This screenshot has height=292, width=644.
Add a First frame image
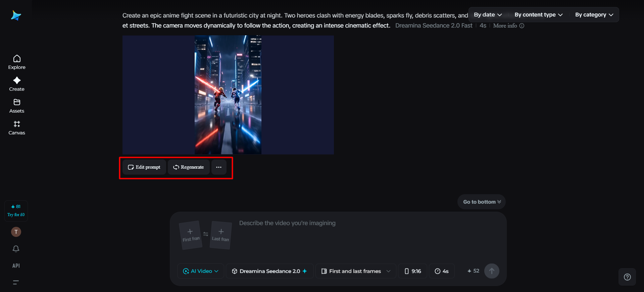point(191,235)
